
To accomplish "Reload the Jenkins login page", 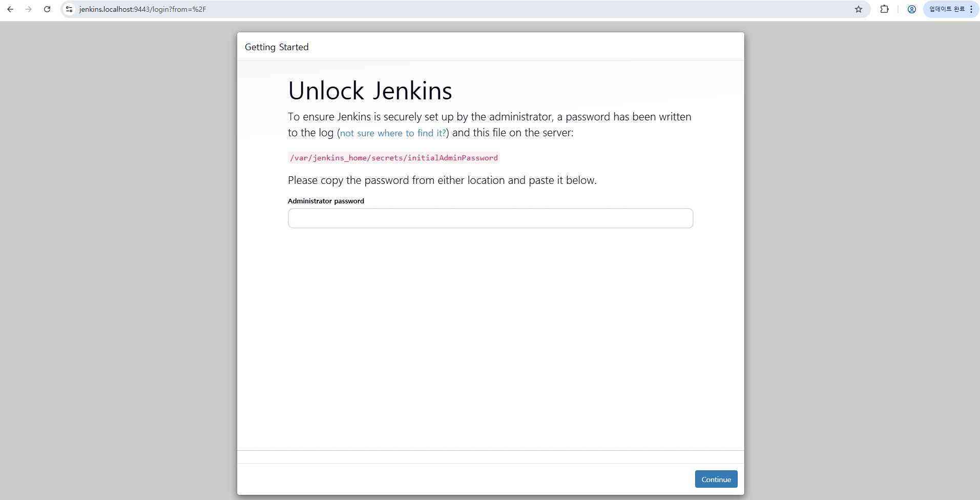I will click(47, 9).
